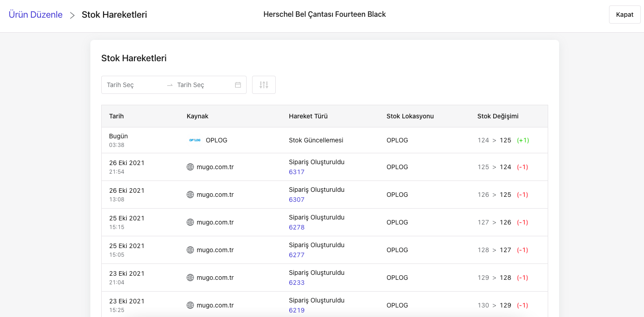644x317 pixels.
Task: Click the Stok Değişimi column header
Action: pos(498,116)
